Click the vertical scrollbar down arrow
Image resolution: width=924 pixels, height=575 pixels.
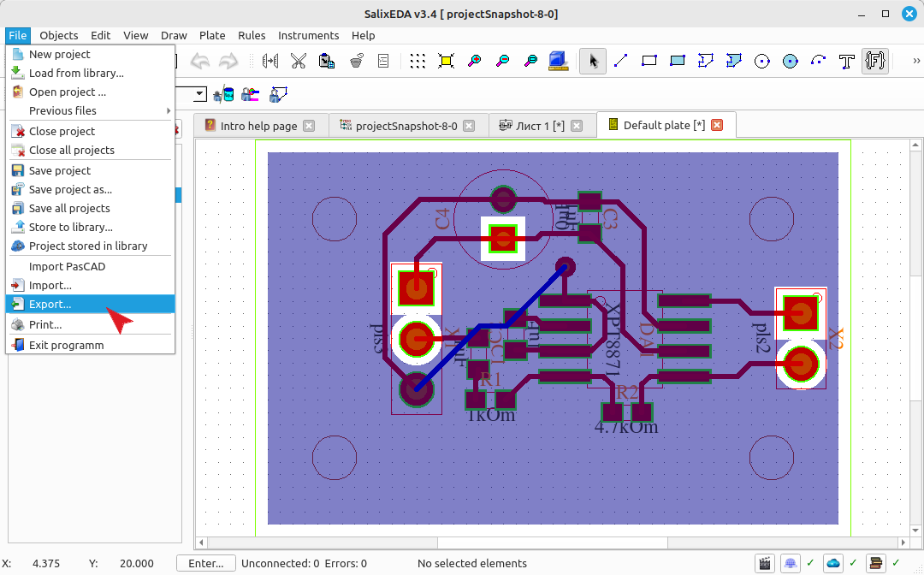(915, 531)
